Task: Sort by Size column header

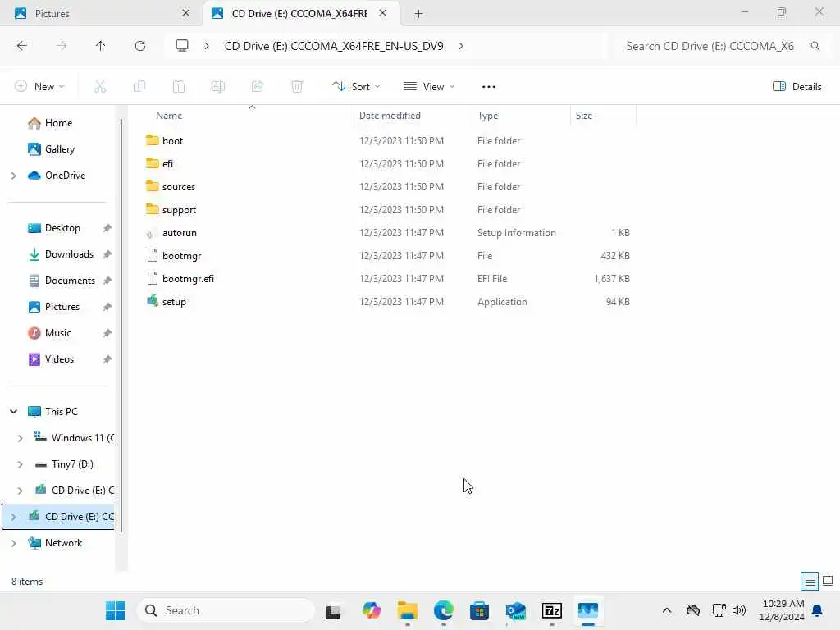Action: (584, 116)
